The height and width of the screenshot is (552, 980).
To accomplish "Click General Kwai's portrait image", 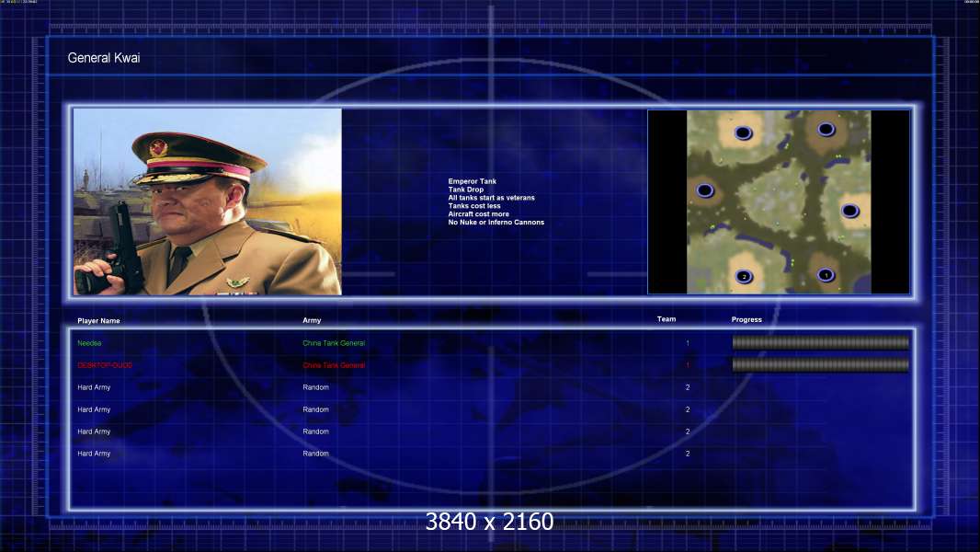I will click(208, 201).
